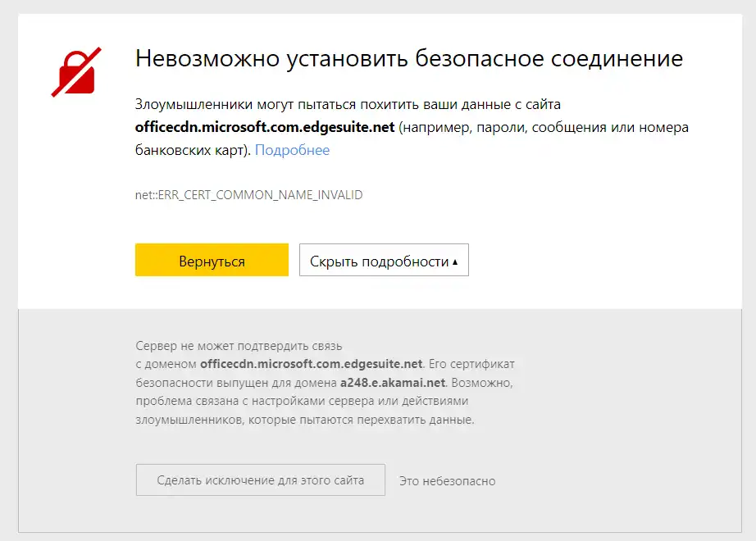
Task: Click bold officecdn.microsoft.com.edgesuite.net in the warning paragraph
Action: pyautogui.click(x=265, y=127)
